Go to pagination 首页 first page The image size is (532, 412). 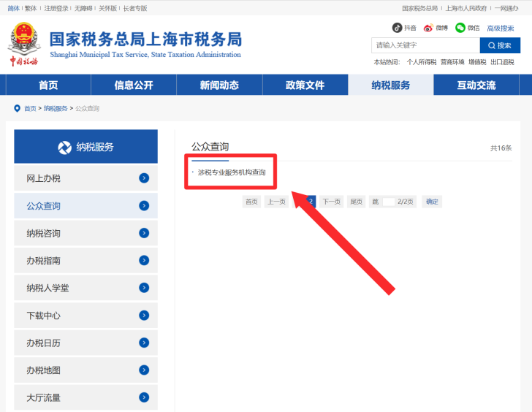pyautogui.click(x=251, y=202)
